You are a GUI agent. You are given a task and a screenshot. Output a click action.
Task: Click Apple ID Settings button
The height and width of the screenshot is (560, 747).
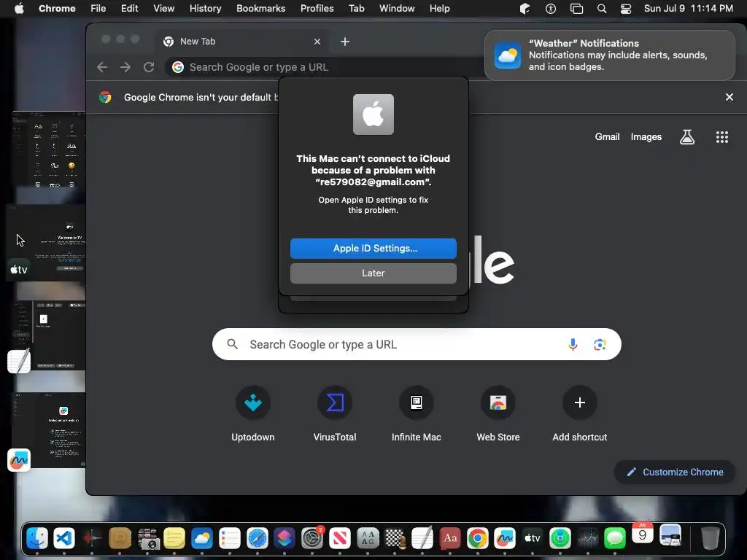pos(373,249)
